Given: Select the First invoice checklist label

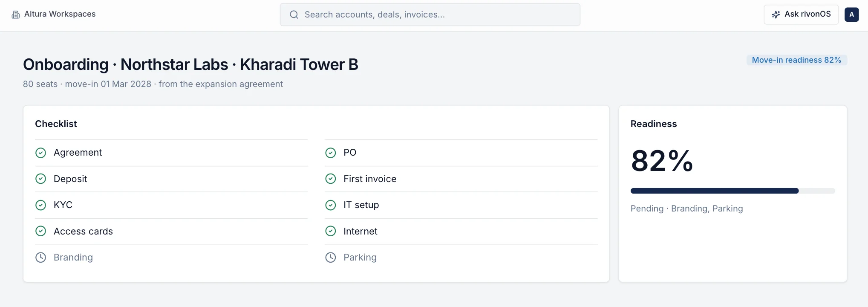Looking at the screenshot, I should pos(370,179).
